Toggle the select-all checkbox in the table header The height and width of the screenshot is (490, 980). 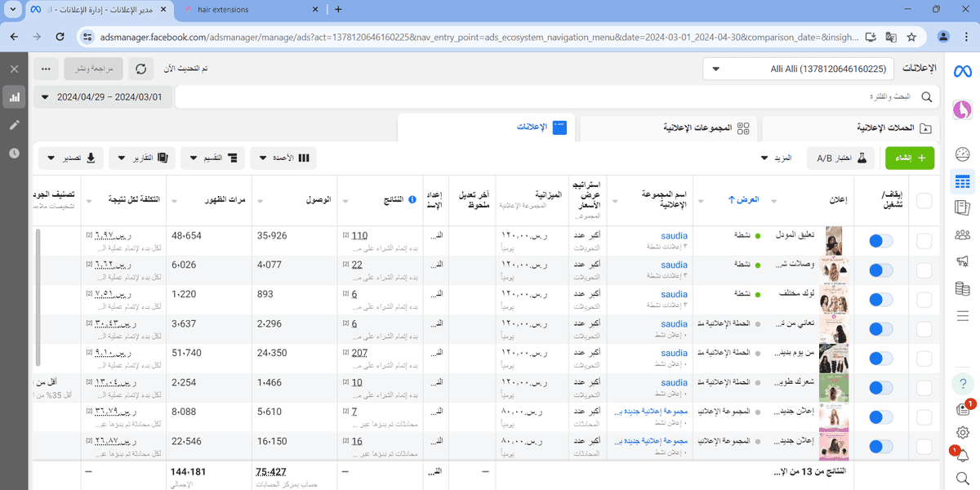924,200
